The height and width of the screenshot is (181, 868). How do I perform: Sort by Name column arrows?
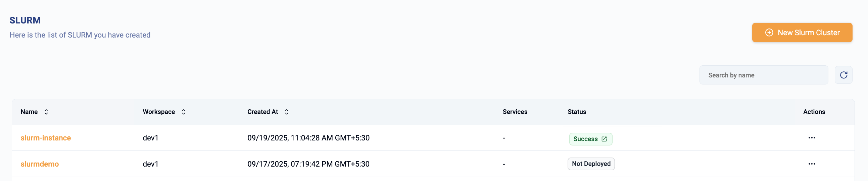pyautogui.click(x=46, y=112)
